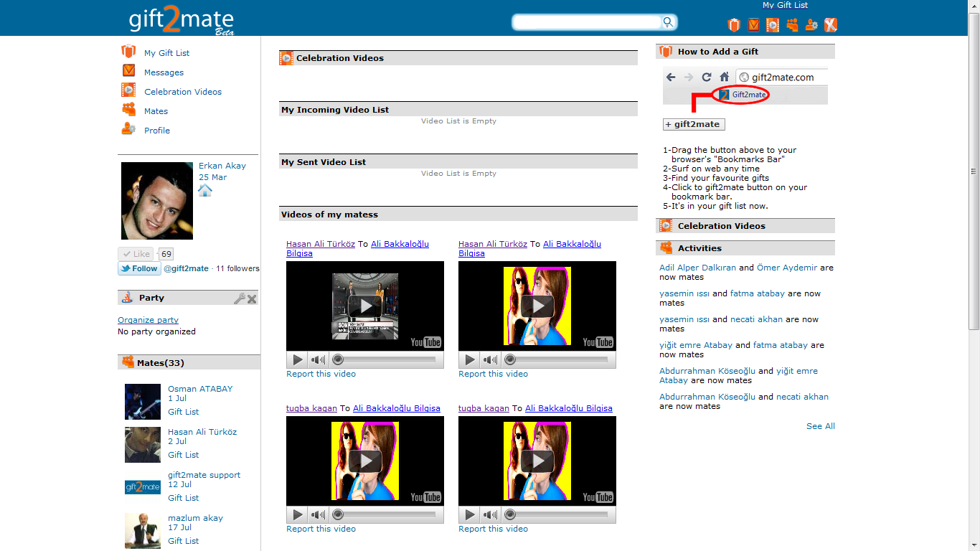This screenshot has height=551, width=980.
Task: Open the Celebration Videos right-panel header
Action: (745, 226)
